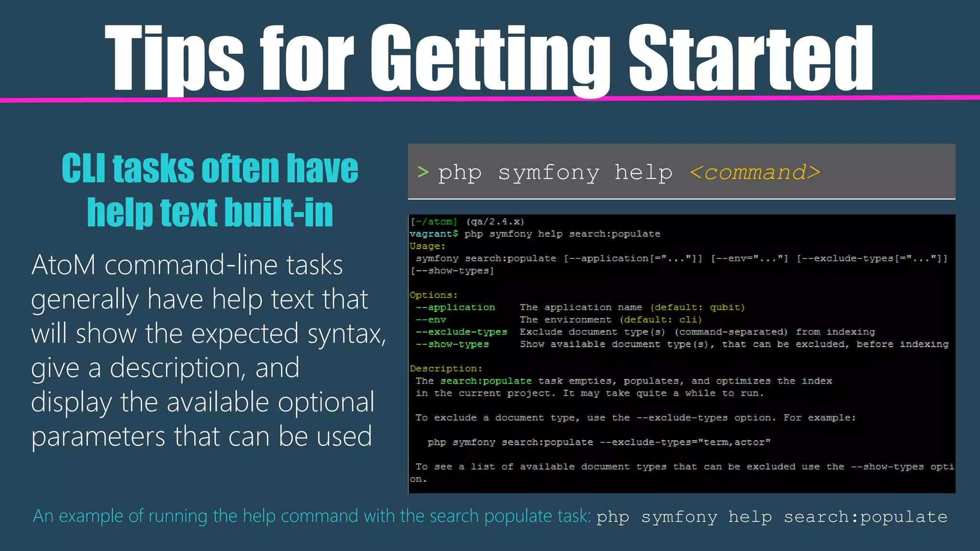Click the '--env' option name
Screen dimensions: 980x551
431,320
